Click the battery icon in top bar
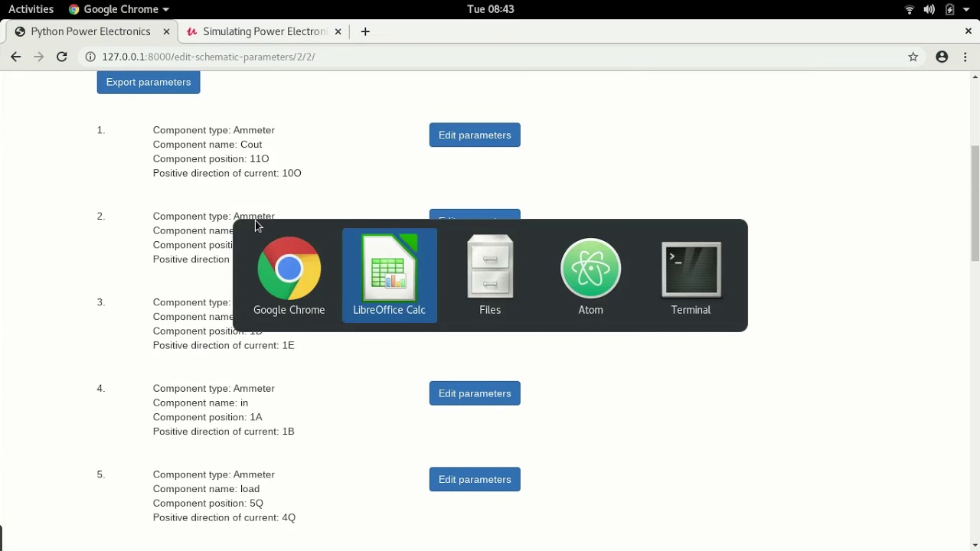980x551 pixels. coord(949,9)
